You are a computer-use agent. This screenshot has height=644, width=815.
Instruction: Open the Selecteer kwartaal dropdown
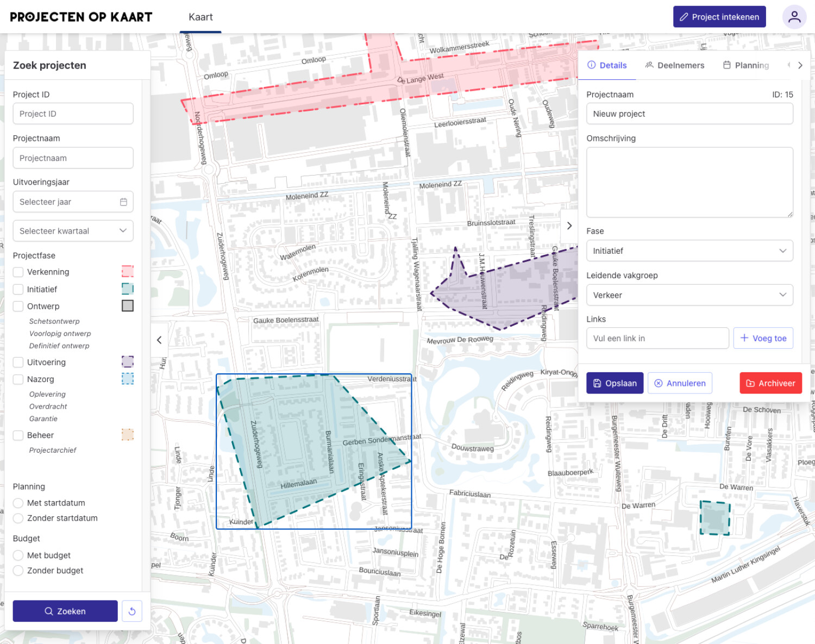coord(73,230)
